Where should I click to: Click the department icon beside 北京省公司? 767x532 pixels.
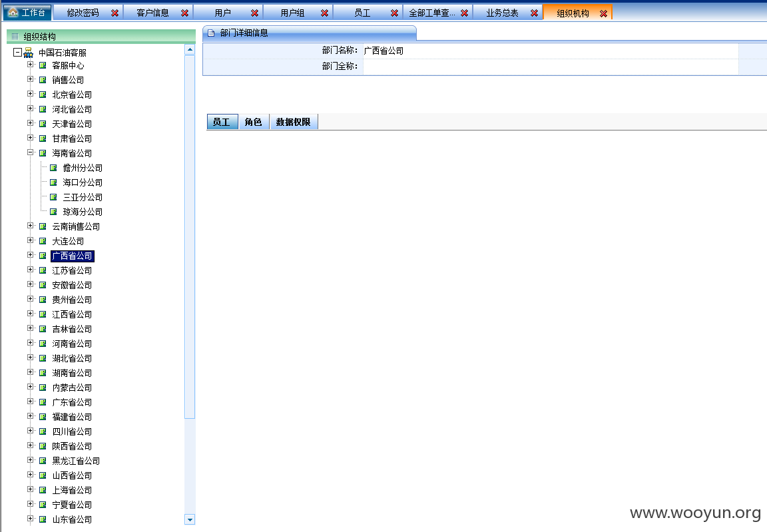click(43, 95)
